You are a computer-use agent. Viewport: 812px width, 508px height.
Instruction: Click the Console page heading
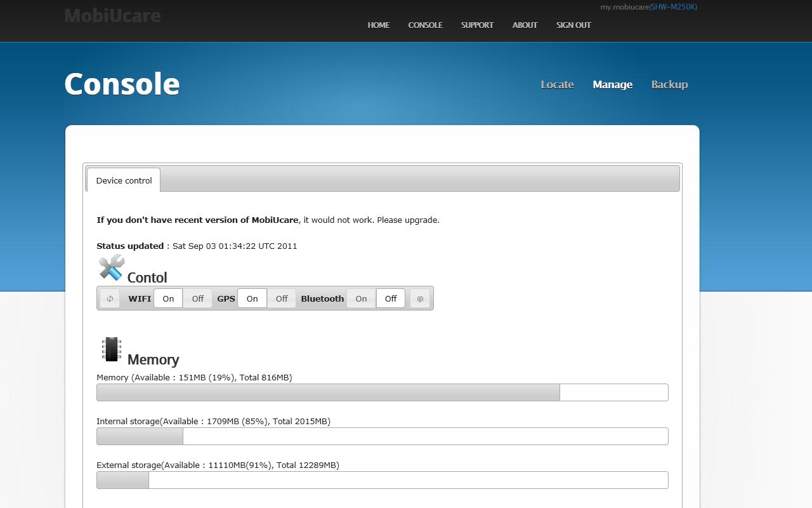click(x=122, y=84)
